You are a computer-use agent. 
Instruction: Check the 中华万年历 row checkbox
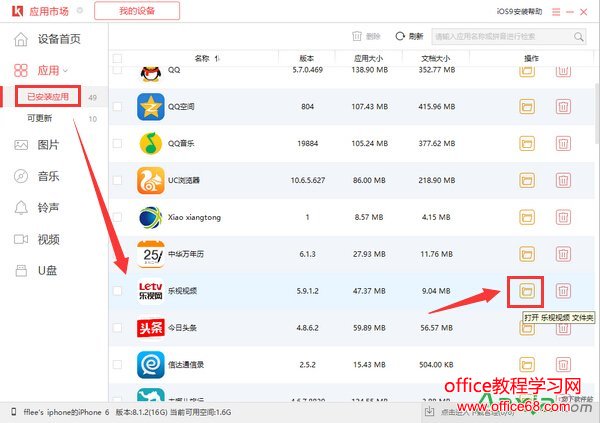tap(117, 254)
